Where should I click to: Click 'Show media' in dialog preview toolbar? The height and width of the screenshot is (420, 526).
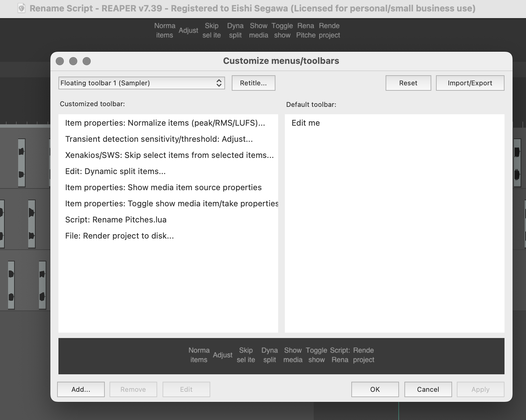tap(293, 355)
